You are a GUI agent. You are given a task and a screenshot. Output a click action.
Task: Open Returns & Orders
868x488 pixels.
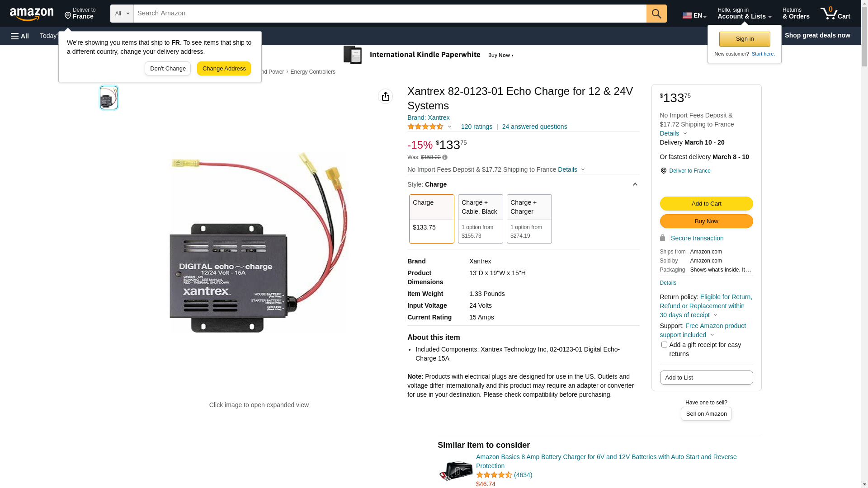click(x=796, y=14)
